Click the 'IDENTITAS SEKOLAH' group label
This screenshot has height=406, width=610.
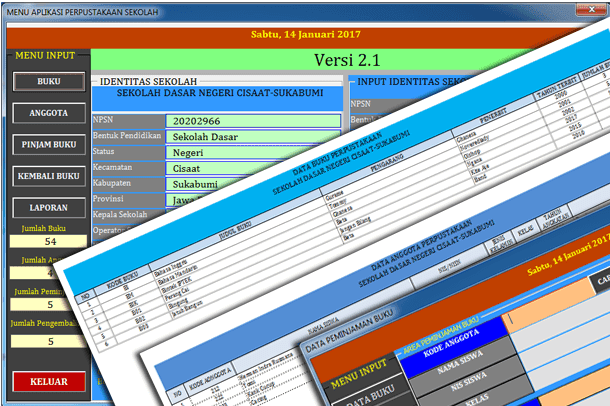point(148,82)
